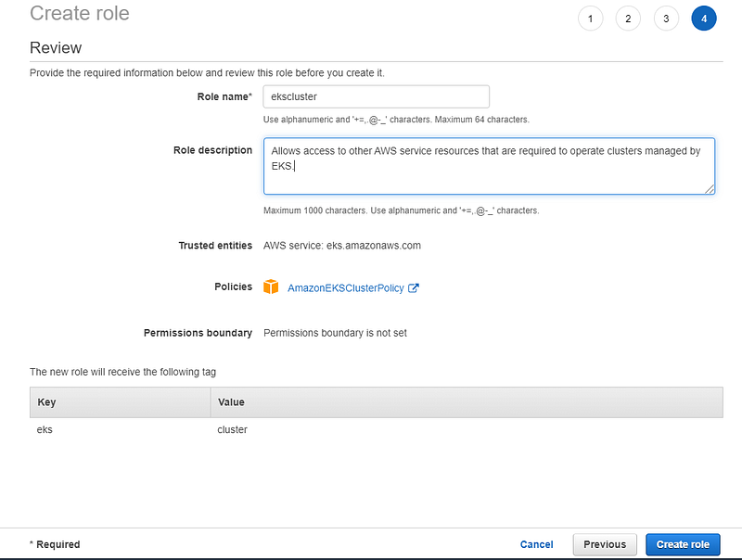Viewport: 742px width, 560px height.
Task: Go to wizard step 3 circle
Action: tap(666, 19)
